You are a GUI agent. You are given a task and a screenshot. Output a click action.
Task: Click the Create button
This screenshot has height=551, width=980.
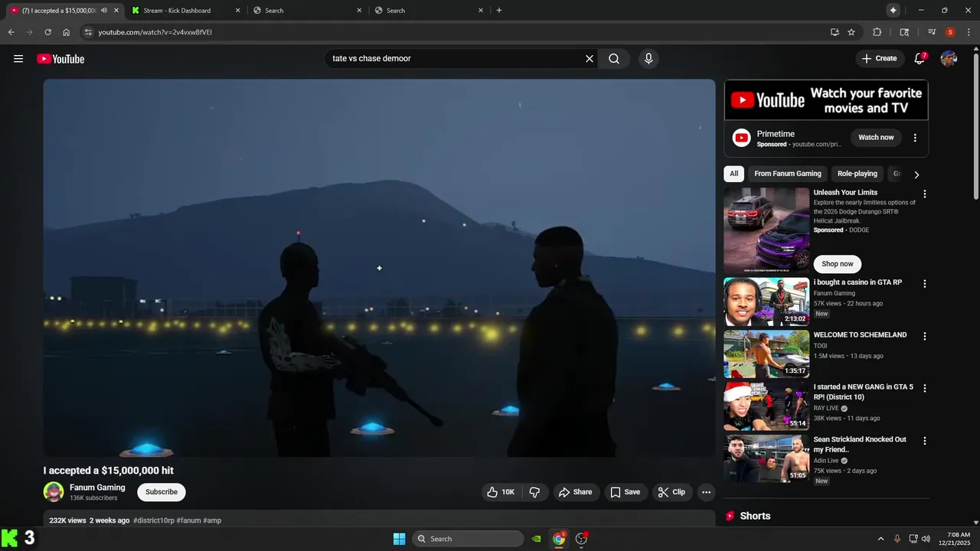pyautogui.click(x=879, y=58)
